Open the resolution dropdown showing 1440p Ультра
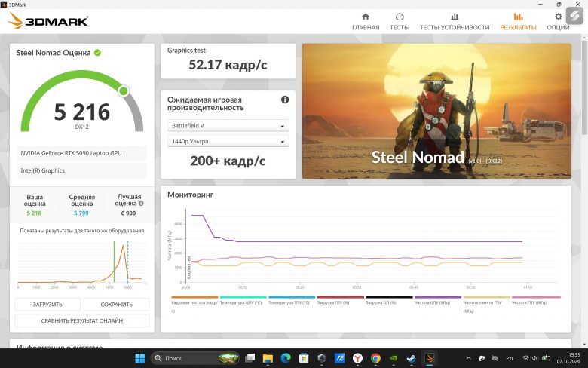 [228, 141]
